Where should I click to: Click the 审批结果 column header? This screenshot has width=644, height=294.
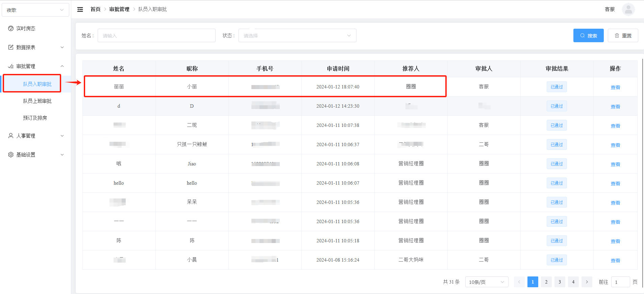(x=557, y=69)
